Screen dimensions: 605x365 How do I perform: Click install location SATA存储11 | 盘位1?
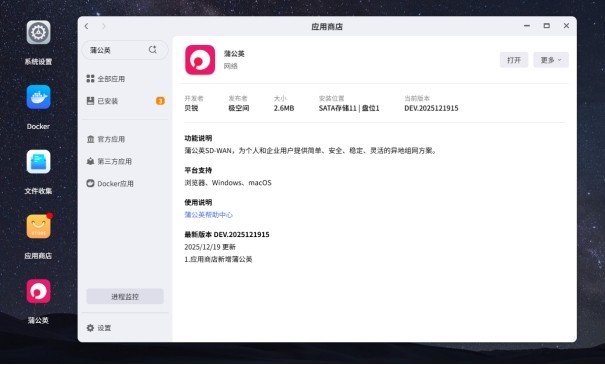[x=349, y=108]
